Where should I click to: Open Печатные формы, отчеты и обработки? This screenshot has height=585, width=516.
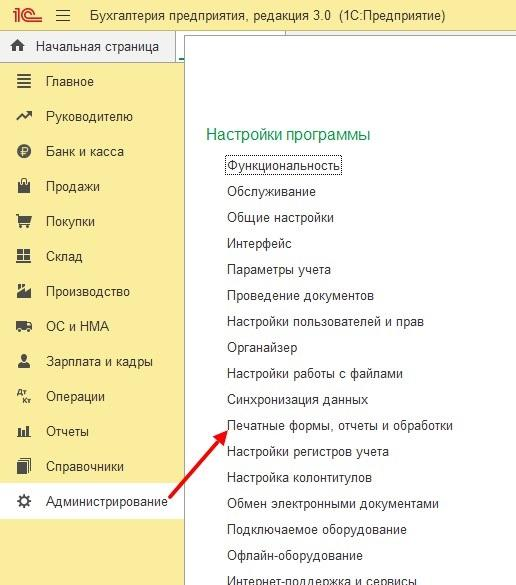[340, 425]
